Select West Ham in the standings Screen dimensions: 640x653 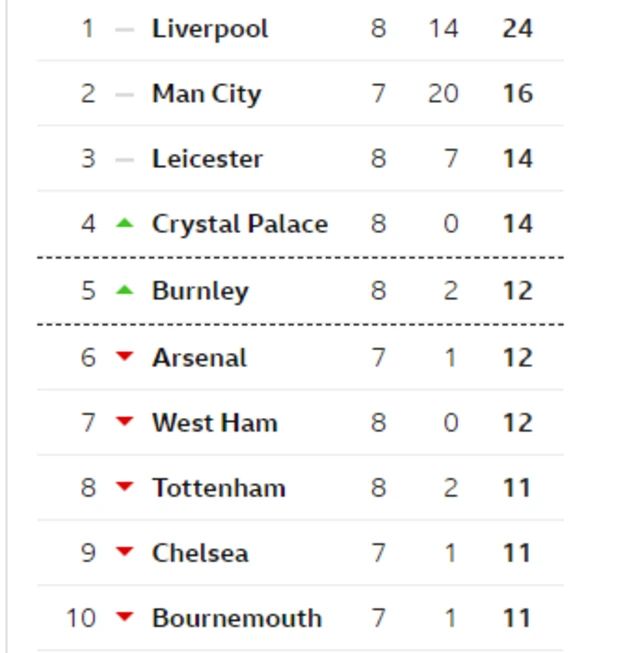pyautogui.click(x=214, y=423)
